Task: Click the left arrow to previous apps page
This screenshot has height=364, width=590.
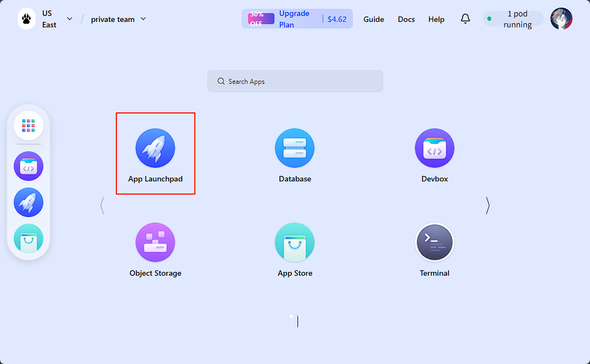Action: coord(102,206)
